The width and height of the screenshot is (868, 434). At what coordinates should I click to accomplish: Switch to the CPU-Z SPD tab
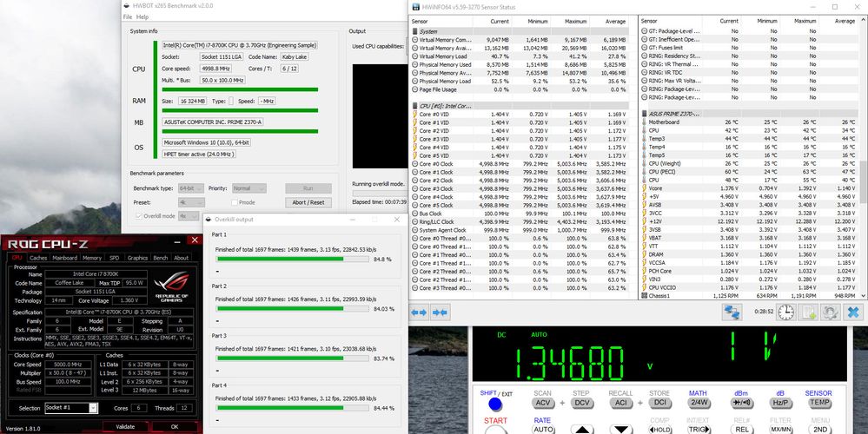pyautogui.click(x=114, y=258)
